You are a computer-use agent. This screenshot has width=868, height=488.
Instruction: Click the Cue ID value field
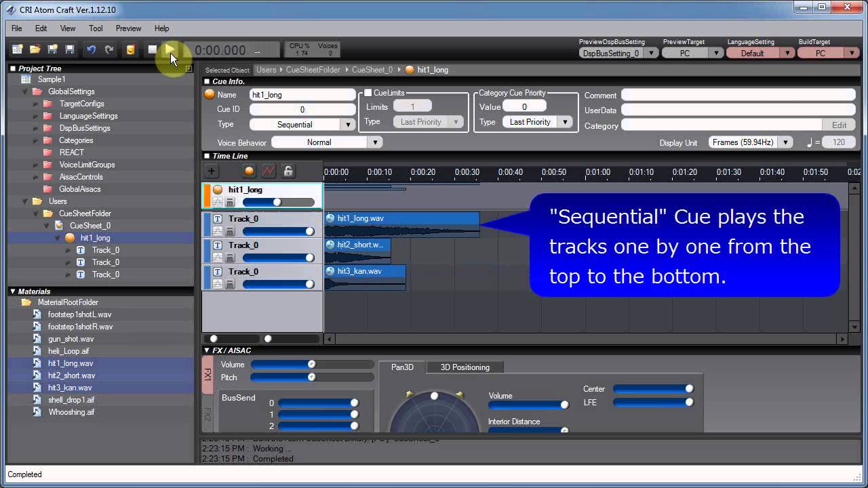point(302,110)
